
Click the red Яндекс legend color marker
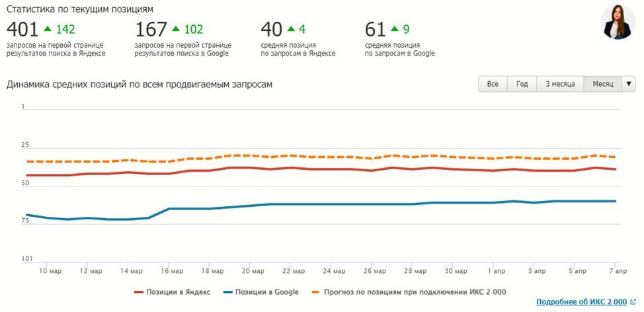[139, 292]
